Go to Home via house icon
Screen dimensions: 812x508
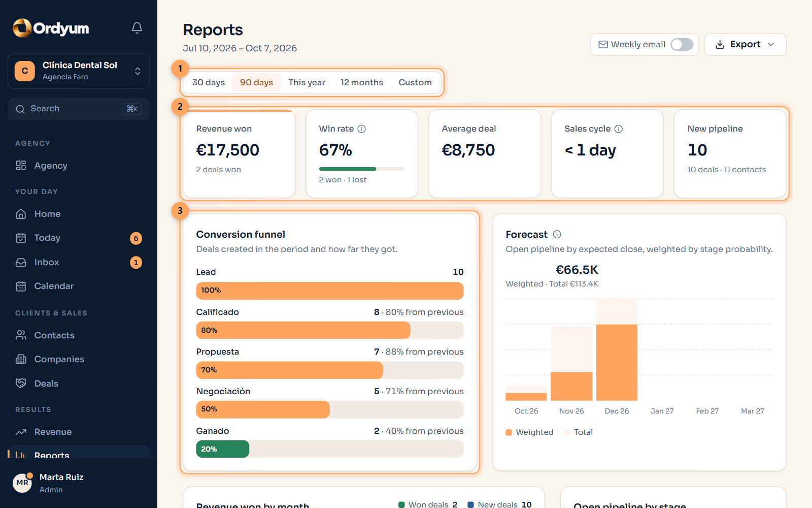pos(21,214)
